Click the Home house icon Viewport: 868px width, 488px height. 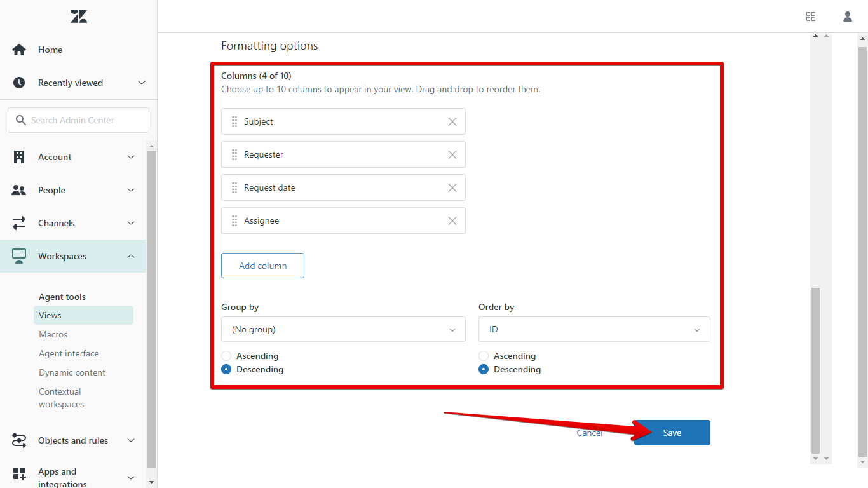click(x=19, y=50)
